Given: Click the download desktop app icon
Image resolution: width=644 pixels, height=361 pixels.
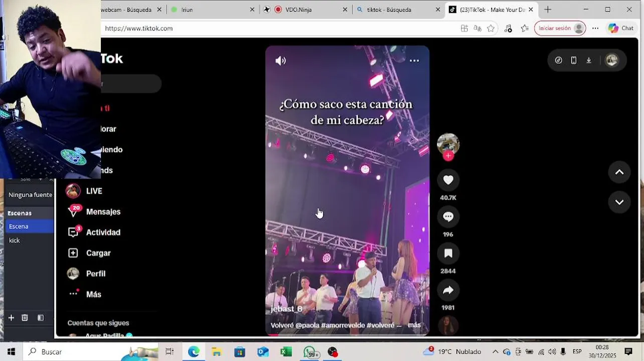Looking at the screenshot, I should (x=589, y=60).
